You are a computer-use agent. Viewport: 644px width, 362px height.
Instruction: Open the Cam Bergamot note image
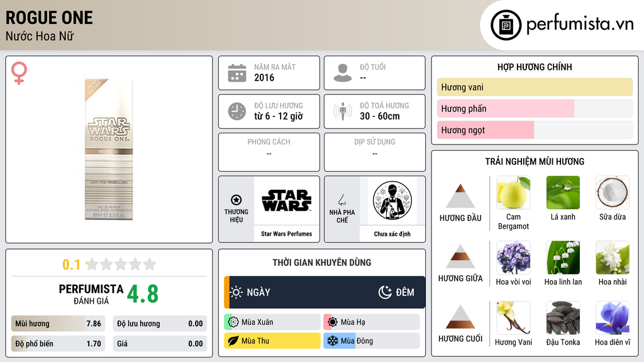coord(513,192)
